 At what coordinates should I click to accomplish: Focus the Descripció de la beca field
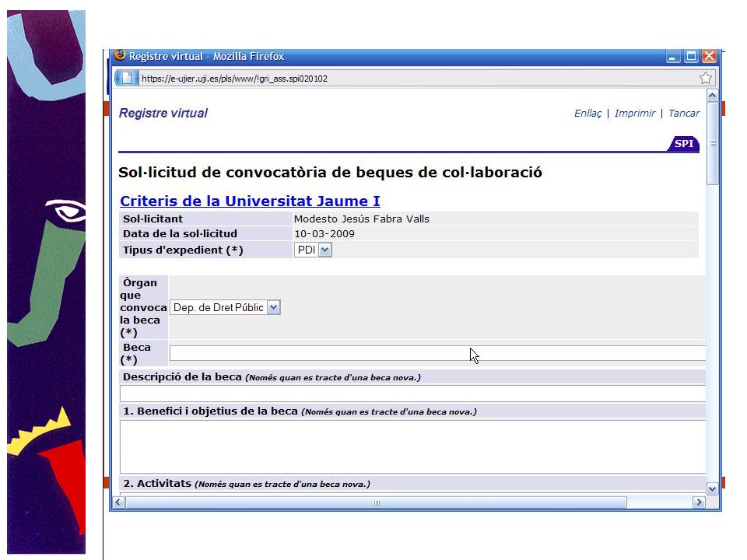coord(412,394)
